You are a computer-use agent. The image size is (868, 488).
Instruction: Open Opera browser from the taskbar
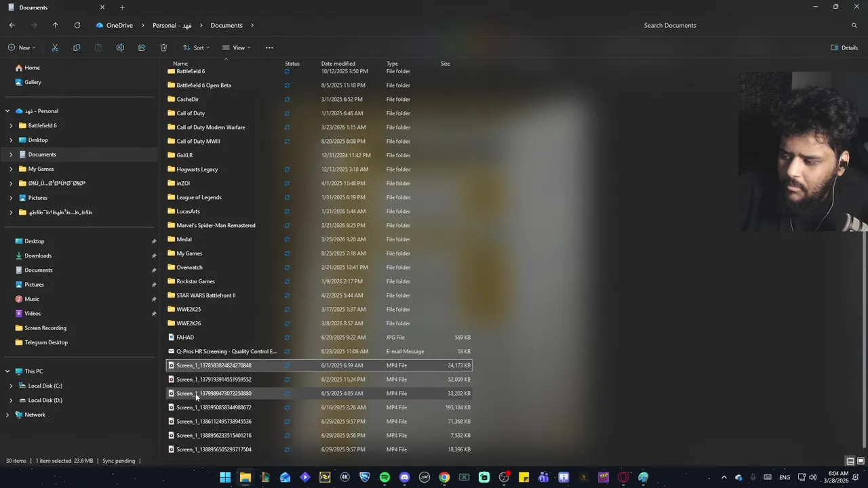[623, 477]
